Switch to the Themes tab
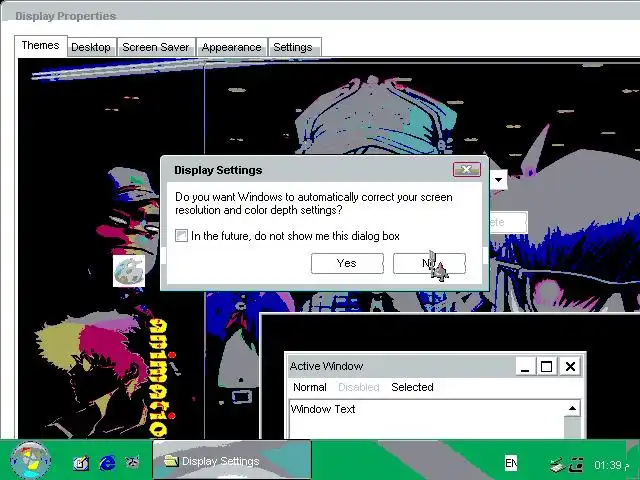This screenshot has width=640, height=480. (40, 45)
